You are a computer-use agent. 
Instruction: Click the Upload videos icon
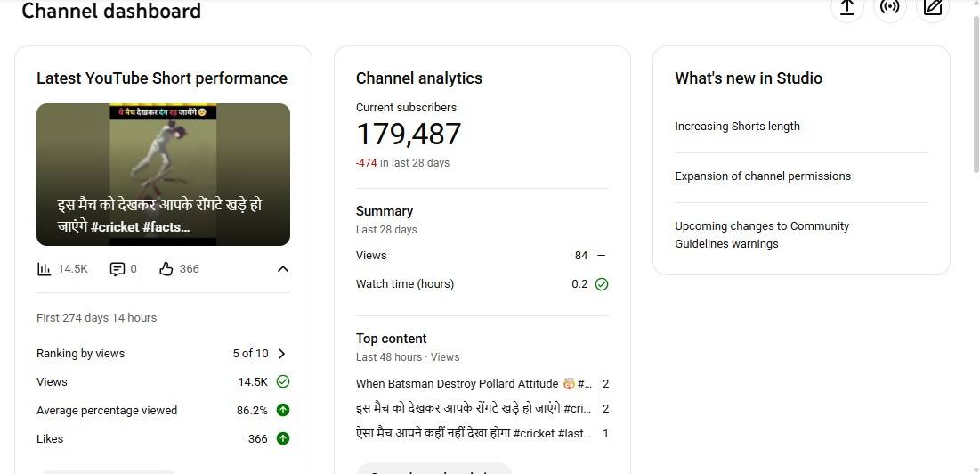click(847, 8)
